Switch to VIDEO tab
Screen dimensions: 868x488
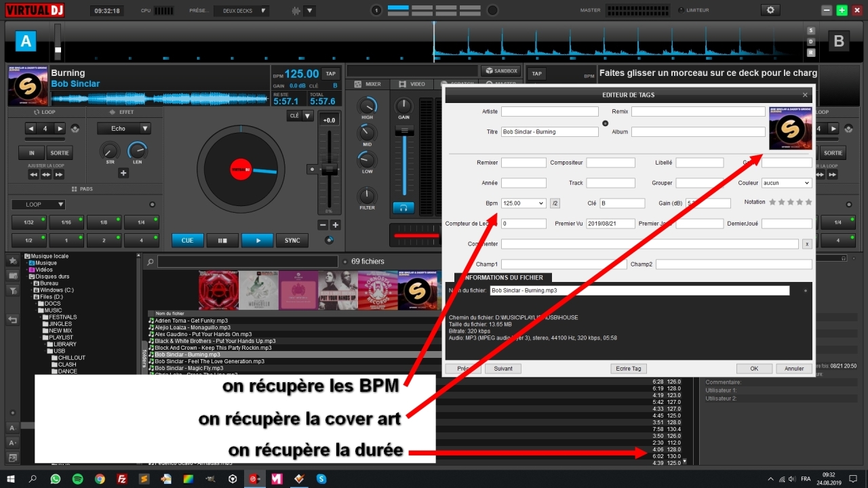(x=412, y=84)
